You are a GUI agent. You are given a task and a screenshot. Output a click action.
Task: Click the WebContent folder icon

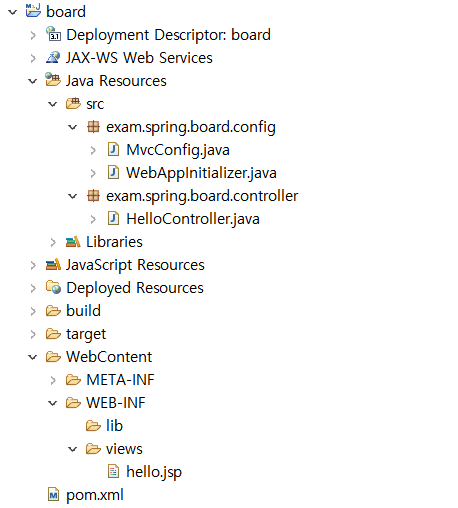pos(53,357)
